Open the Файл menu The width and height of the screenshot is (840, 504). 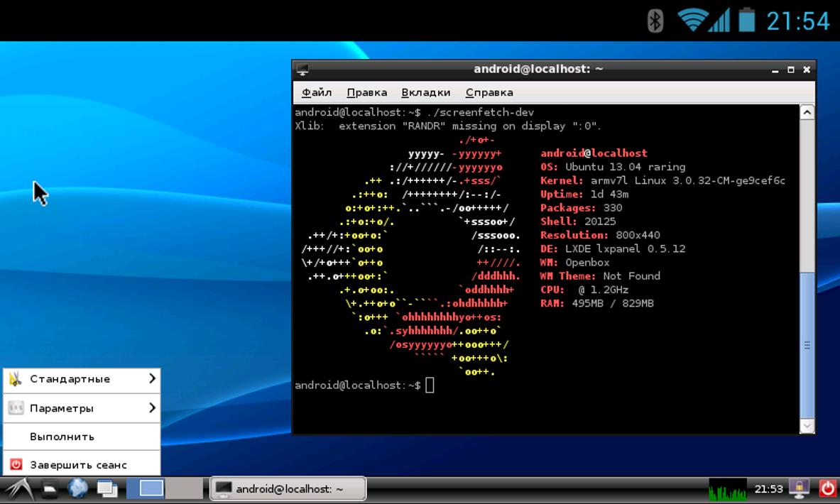(317, 92)
